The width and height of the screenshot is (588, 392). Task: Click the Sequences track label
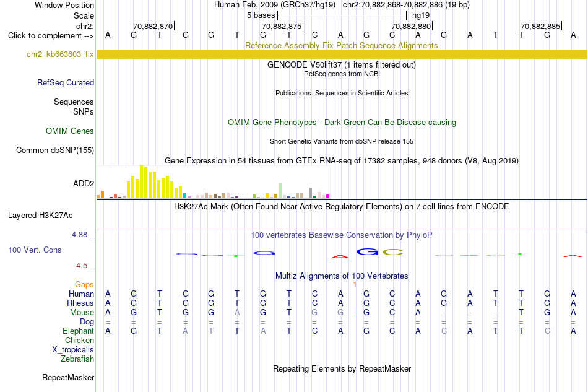[74, 102]
